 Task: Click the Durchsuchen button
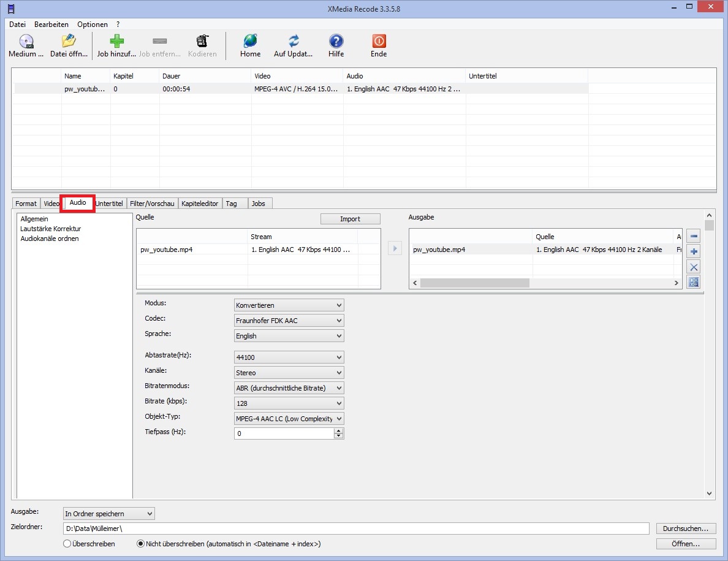point(686,529)
